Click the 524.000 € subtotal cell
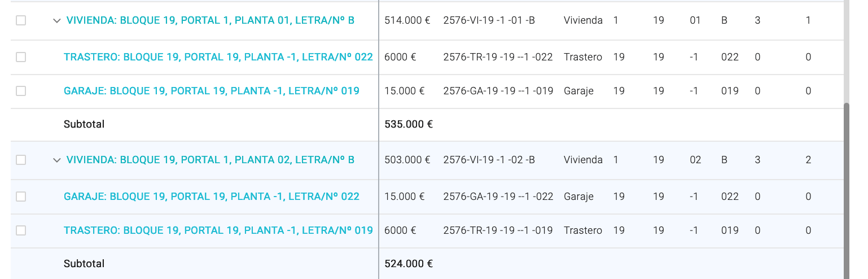 409,264
